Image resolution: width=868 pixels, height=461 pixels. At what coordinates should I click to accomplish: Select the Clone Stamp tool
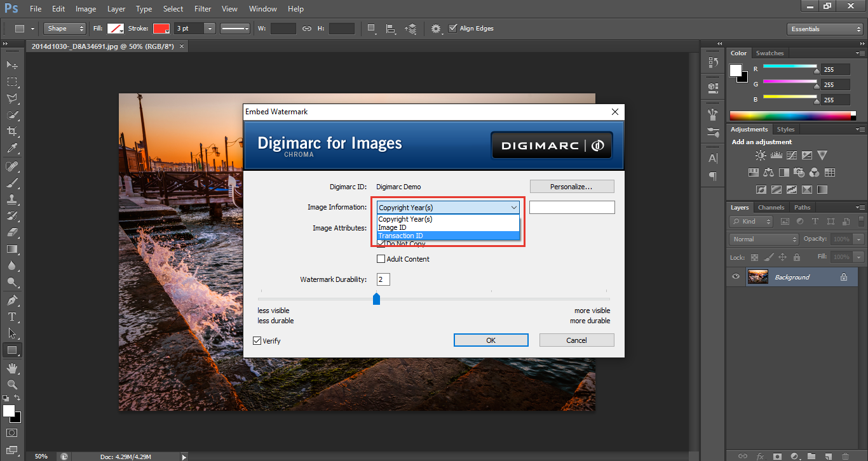(12, 199)
